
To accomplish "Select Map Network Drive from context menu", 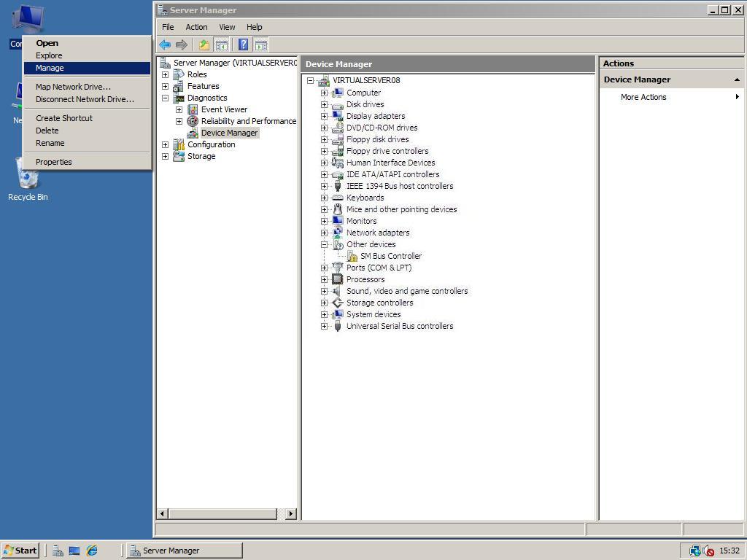I will point(88,87).
